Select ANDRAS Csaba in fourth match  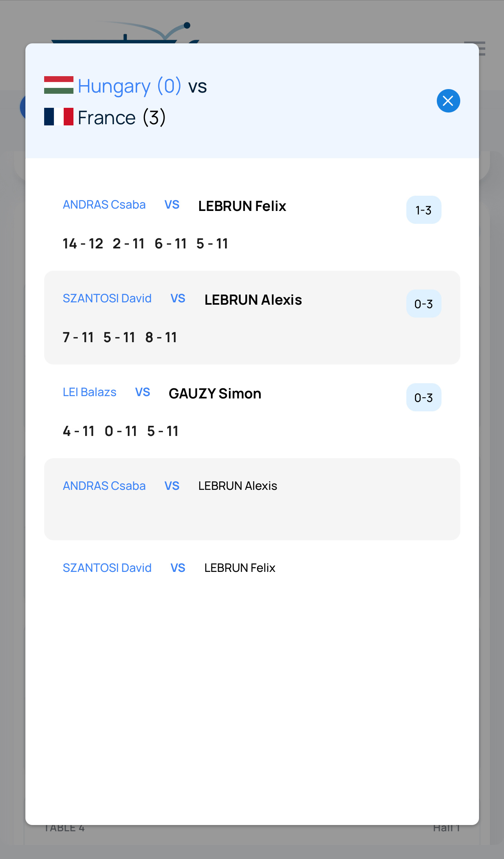(104, 486)
